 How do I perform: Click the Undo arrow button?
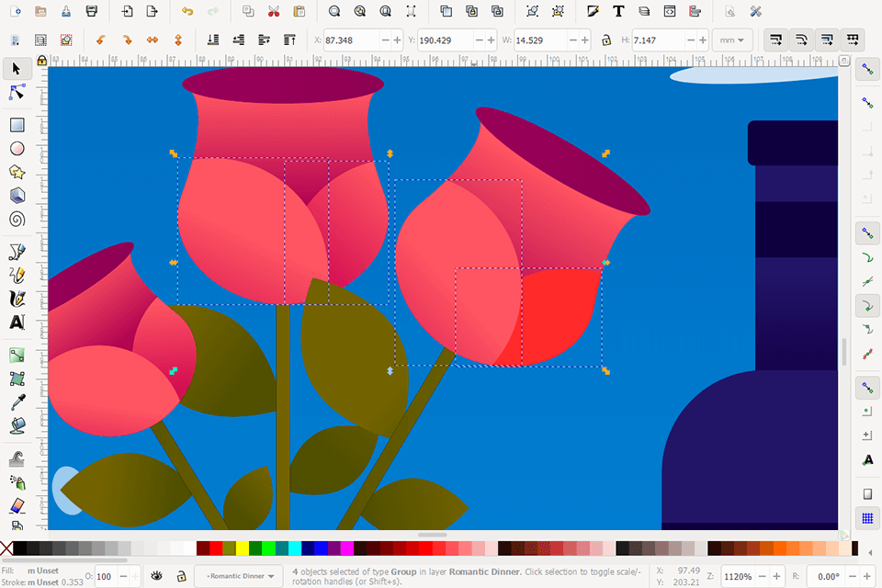tap(187, 12)
